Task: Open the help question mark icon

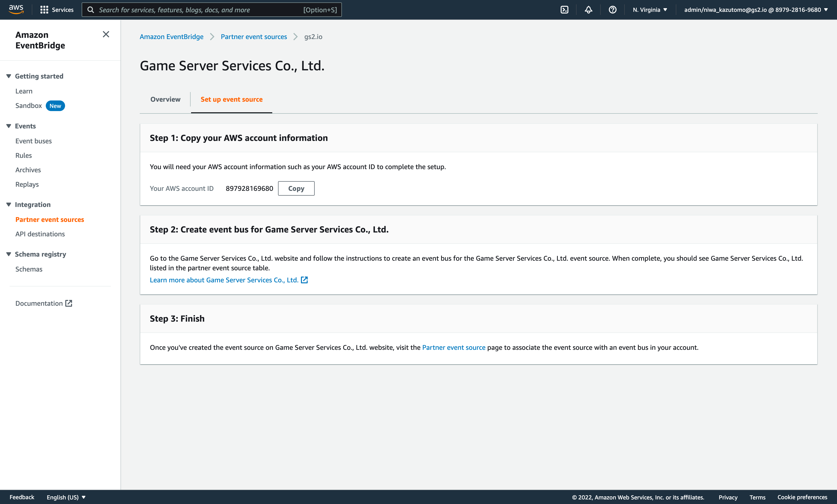Action: 612,10
